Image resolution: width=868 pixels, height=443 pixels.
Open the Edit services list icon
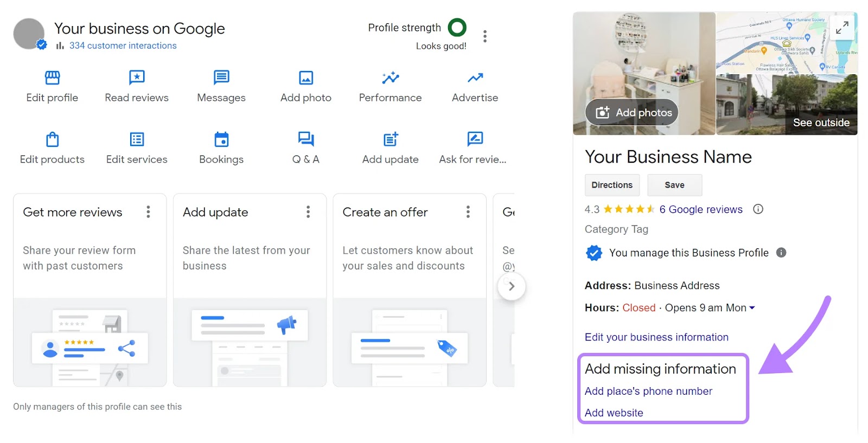137,139
